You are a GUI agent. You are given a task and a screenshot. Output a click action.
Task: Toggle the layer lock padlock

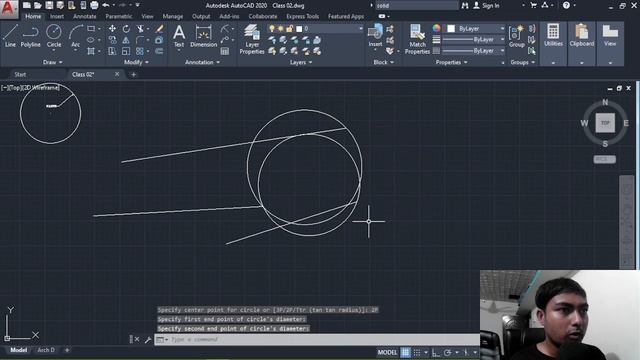coord(289,29)
